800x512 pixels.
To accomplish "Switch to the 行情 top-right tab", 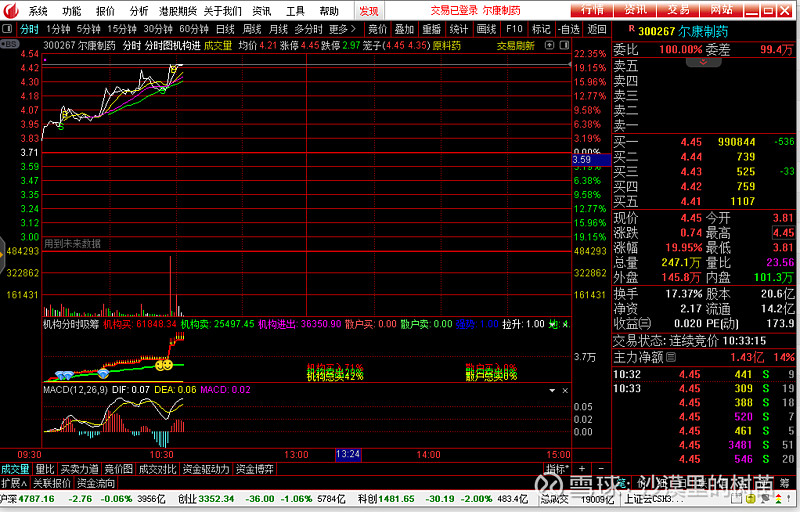I will 592,9.
